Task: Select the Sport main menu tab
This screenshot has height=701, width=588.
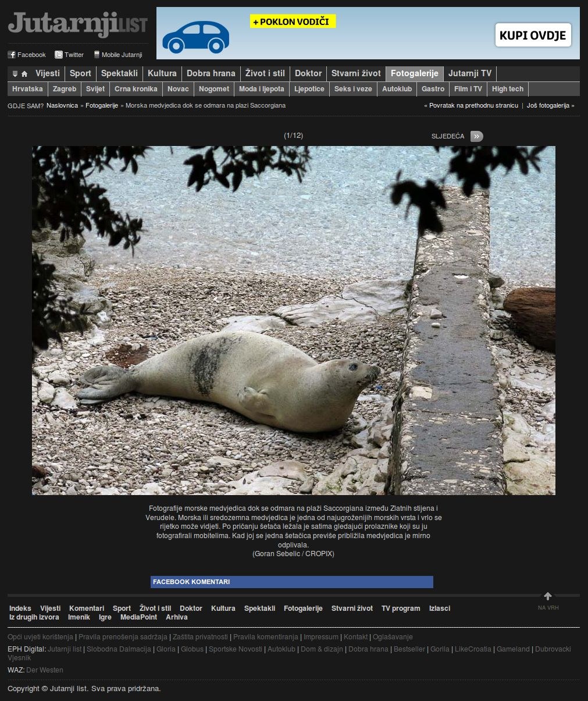Action: [x=80, y=73]
